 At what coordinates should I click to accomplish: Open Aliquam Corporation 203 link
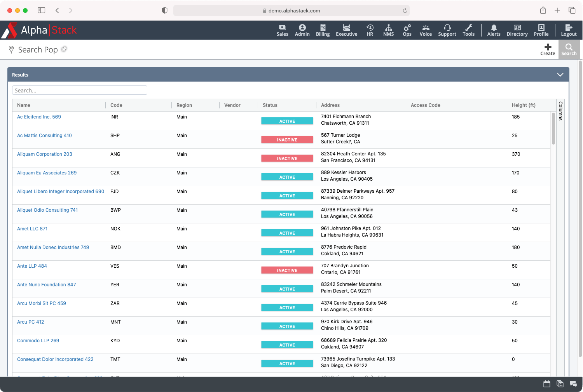point(45,154)
